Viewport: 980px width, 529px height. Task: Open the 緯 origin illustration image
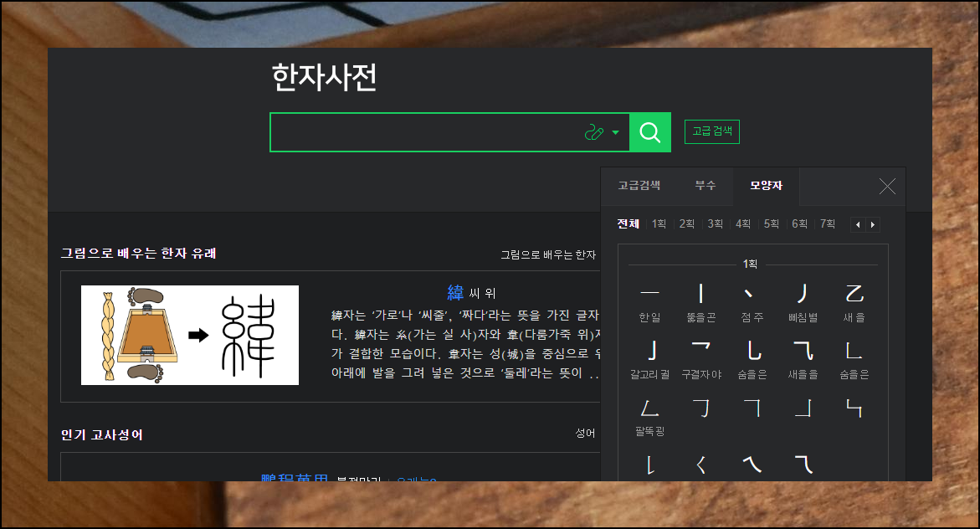(x=190, y=335)
